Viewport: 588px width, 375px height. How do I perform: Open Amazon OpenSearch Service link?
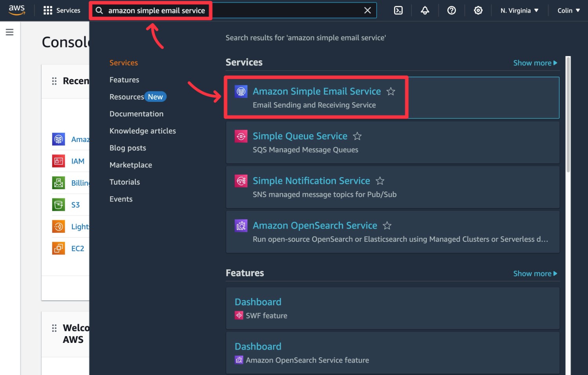coord(315,225)
